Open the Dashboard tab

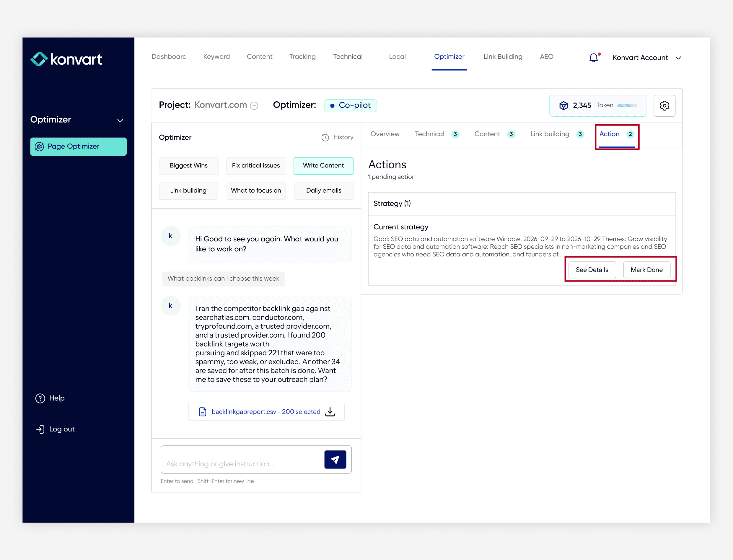[x=169, y=56]
